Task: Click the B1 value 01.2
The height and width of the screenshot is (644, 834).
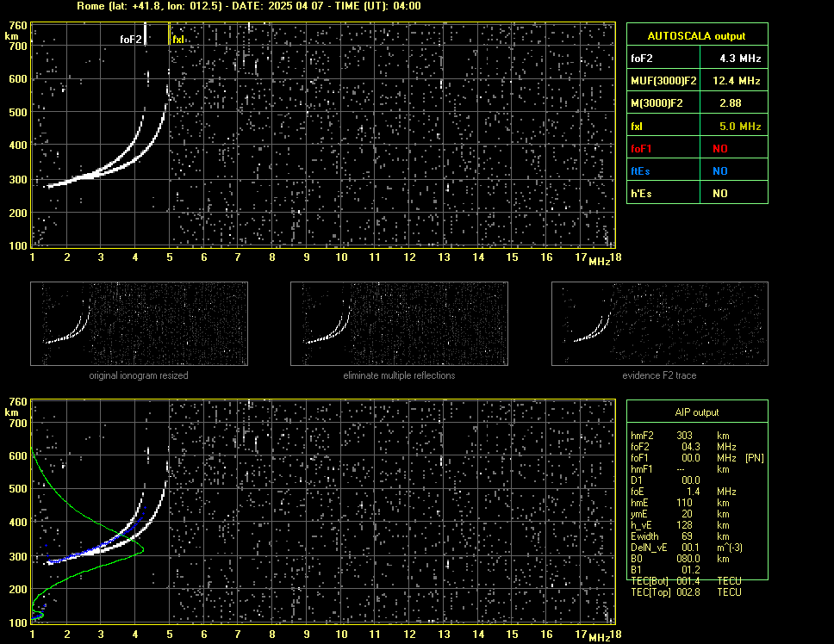Action: (x=691, y=570)
